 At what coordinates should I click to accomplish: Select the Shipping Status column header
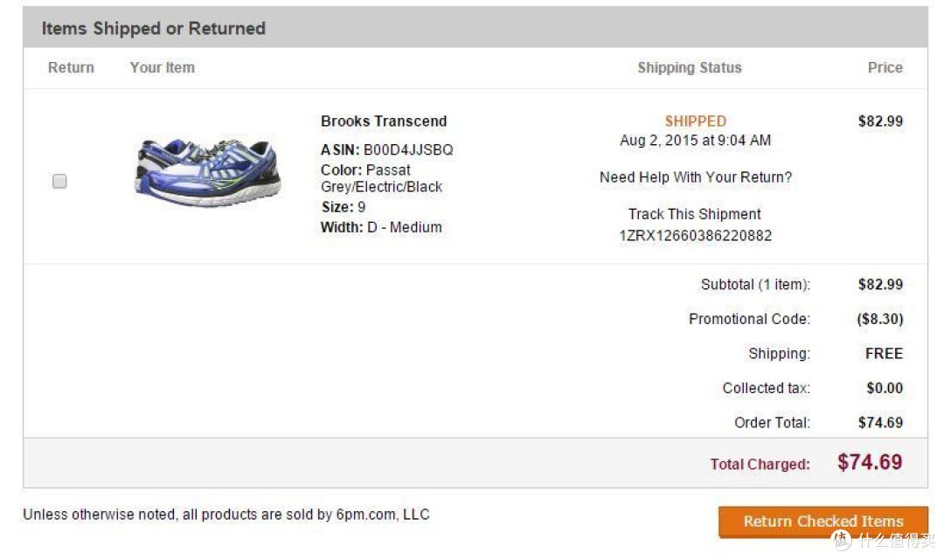[690, 67]
